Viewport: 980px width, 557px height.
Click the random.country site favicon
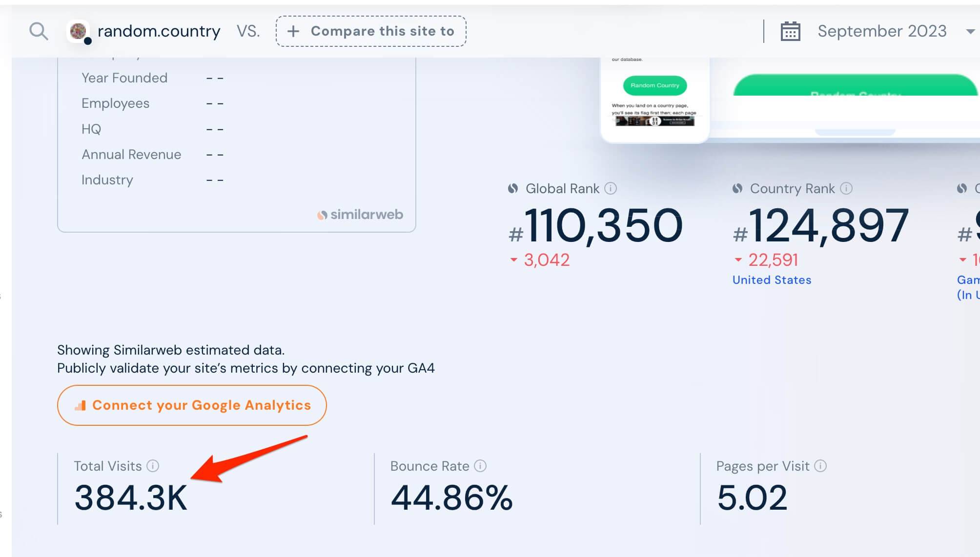click(x=79, y=32)
